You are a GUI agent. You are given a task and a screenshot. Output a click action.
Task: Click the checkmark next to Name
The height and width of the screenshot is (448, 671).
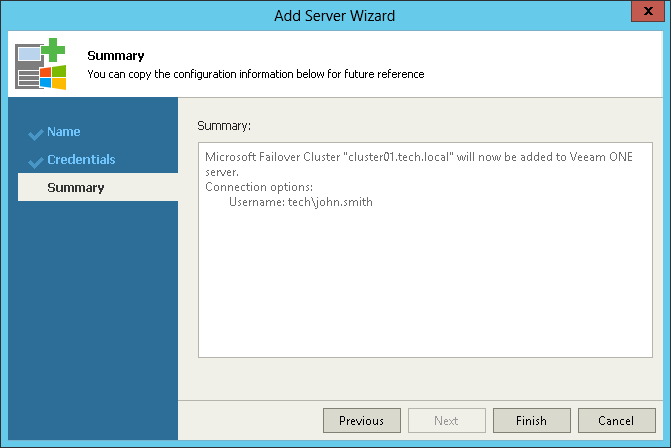(36, 134)
